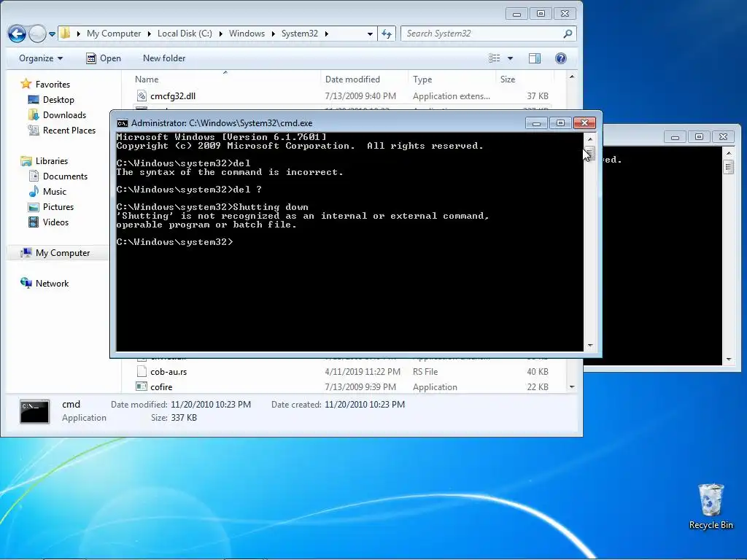The height and width of the screenshot is (560, 747).
Task: Expand the arrow after Windows in breadcrumb
Action: tap(274, 34)
